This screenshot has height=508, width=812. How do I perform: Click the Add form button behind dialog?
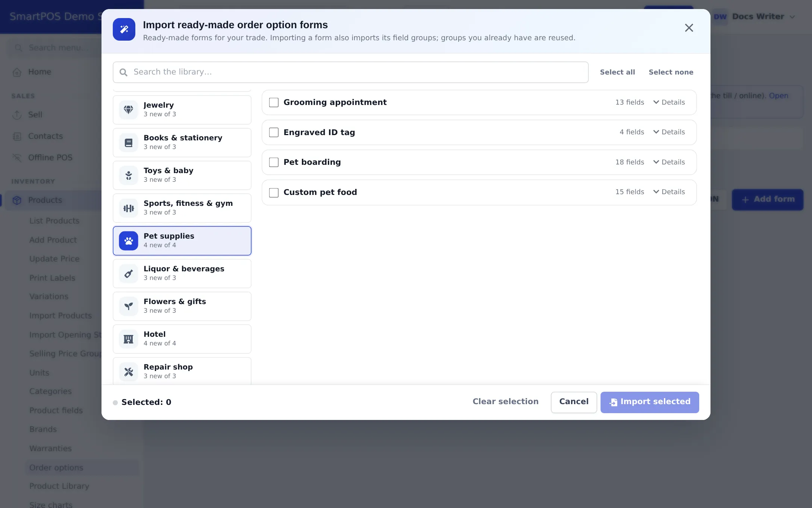pyautogui.click(x=767, y=199)
